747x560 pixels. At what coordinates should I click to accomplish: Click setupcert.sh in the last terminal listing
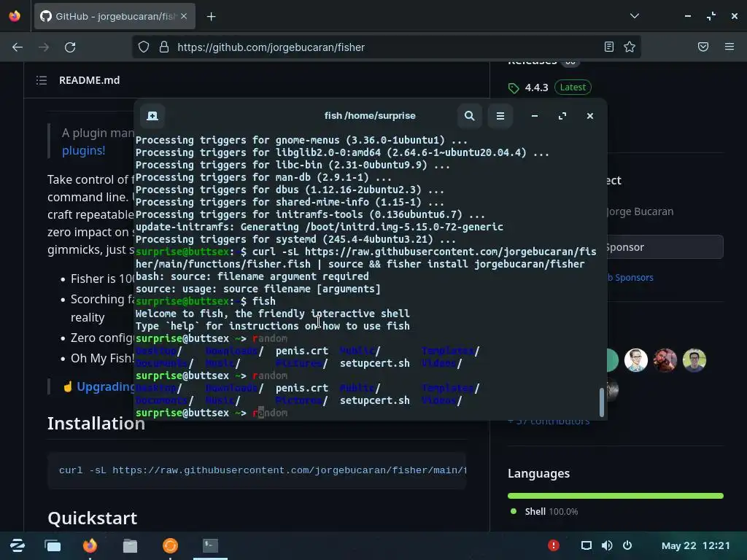(x=374, y=400)
